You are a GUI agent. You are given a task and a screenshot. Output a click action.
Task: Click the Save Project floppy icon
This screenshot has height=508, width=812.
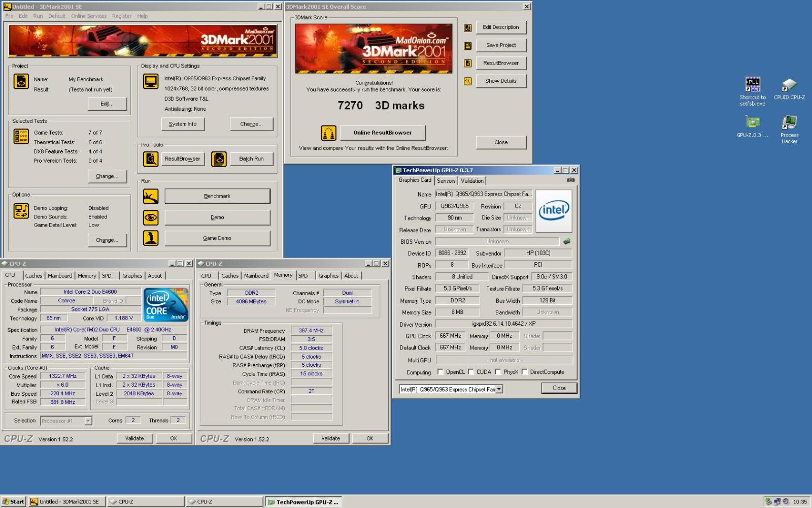coord(468,46)
